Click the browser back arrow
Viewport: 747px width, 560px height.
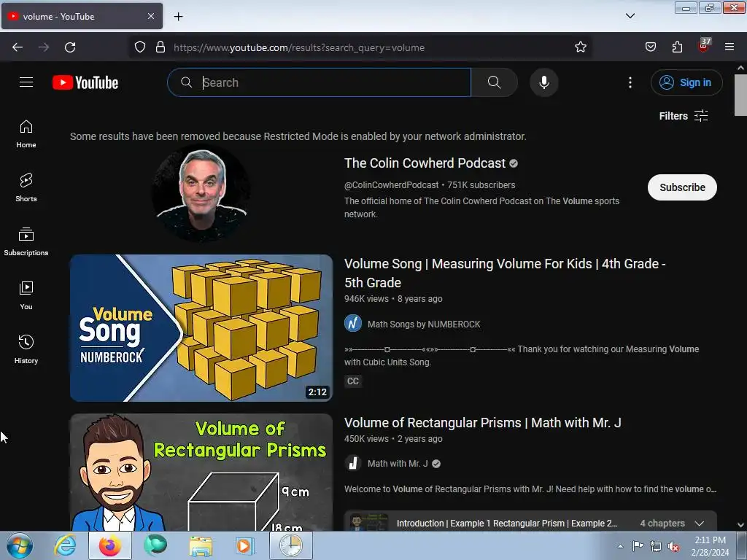(18, 47)
